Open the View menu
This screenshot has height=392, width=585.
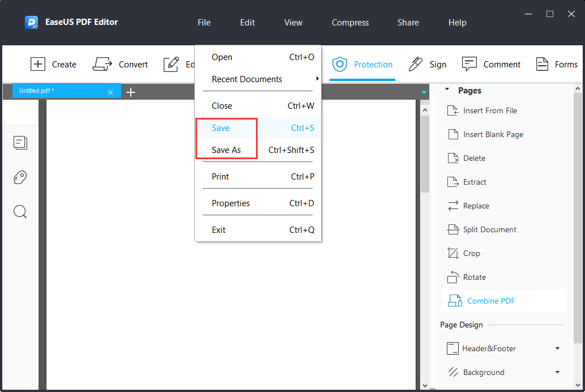point(293,23)
